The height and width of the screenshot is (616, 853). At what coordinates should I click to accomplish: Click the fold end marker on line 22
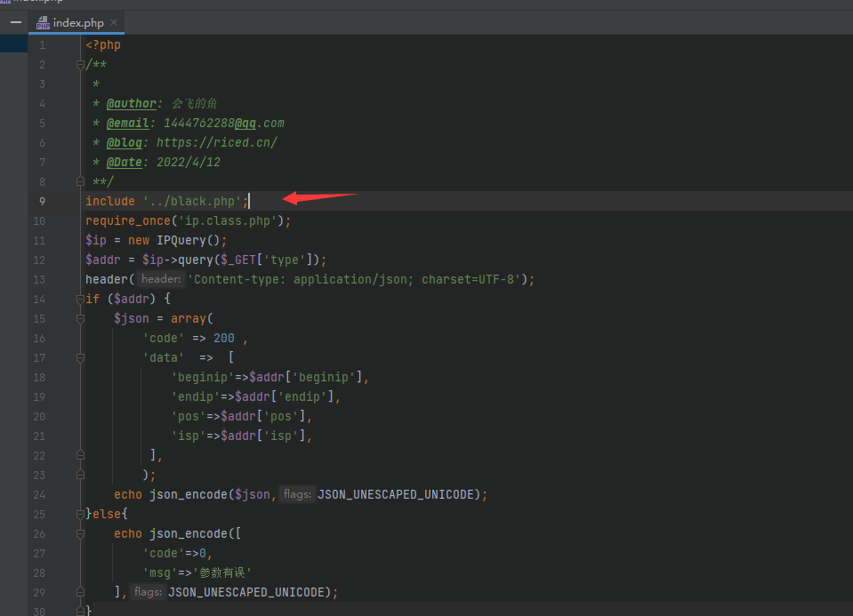[x=80, y=455]
